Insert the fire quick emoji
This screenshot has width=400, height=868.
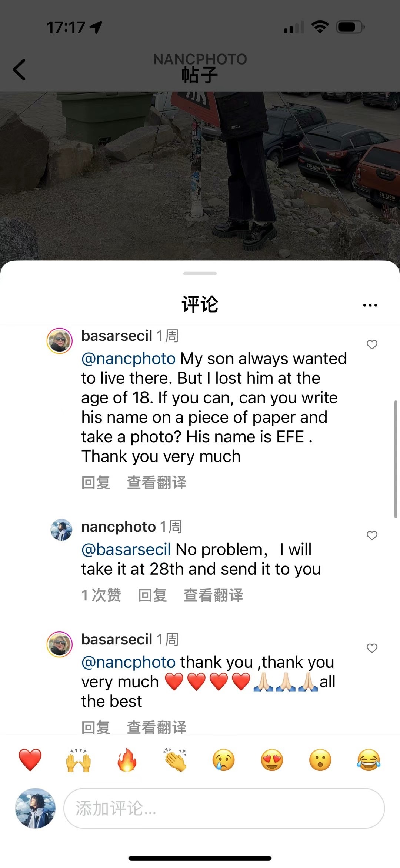pyautogui.click(x=127, y=760)
